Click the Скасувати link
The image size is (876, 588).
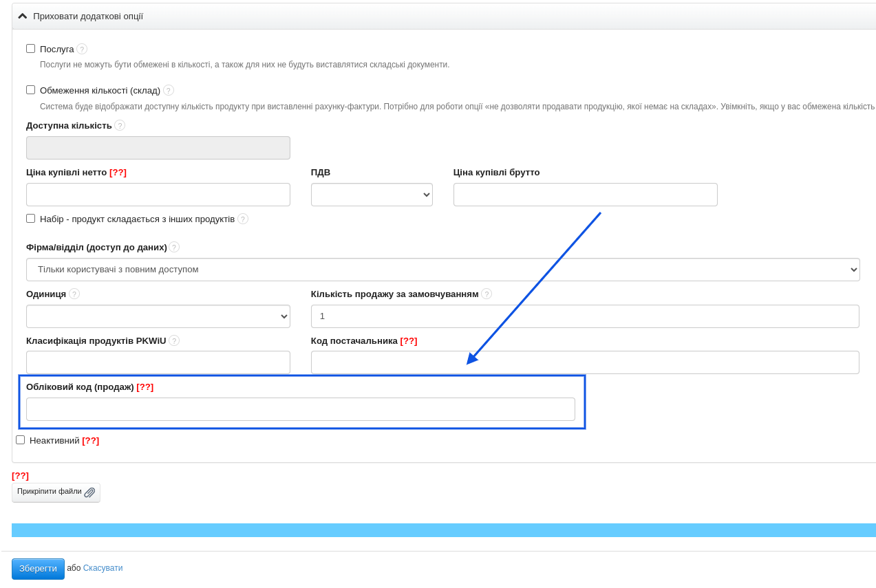click(x=103, y=568)
